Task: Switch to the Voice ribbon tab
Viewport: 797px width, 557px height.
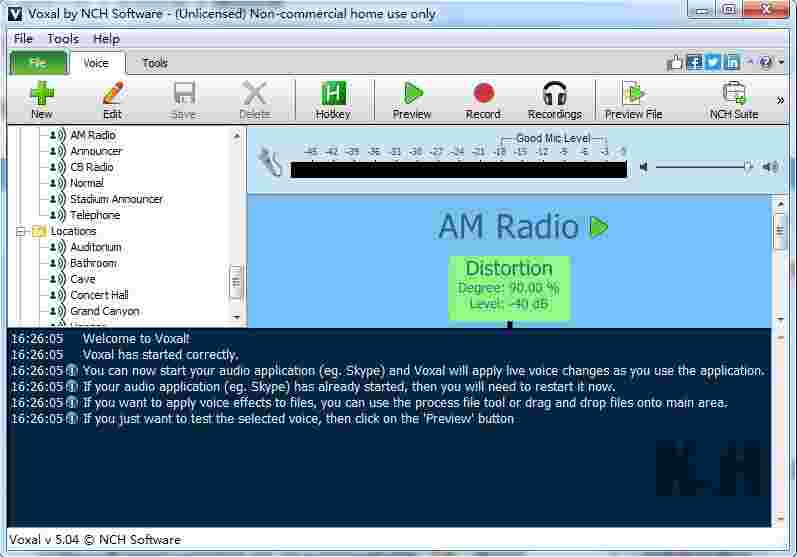Action: pyautogui.click(x=96, y=63)
